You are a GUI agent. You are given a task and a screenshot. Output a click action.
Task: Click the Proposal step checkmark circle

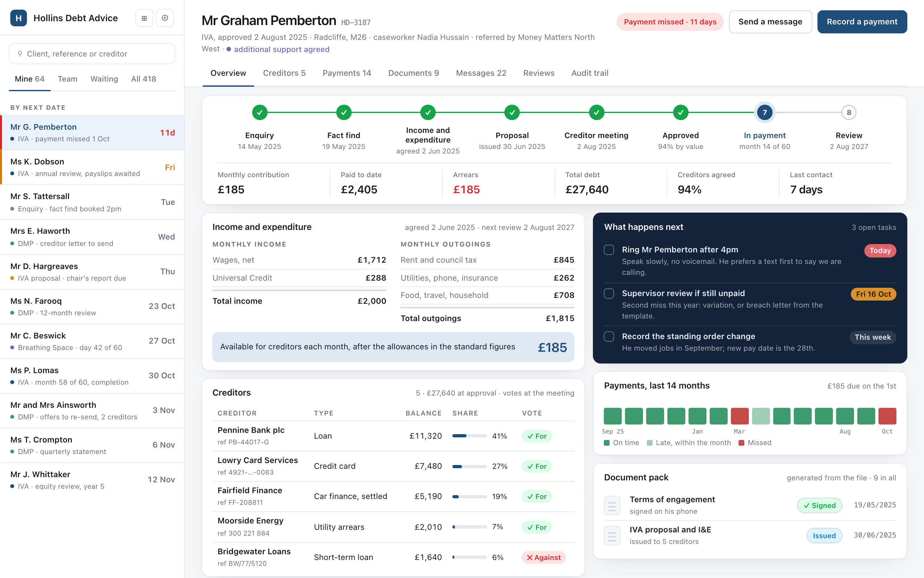pyautogui.click(x=512, y=112)
